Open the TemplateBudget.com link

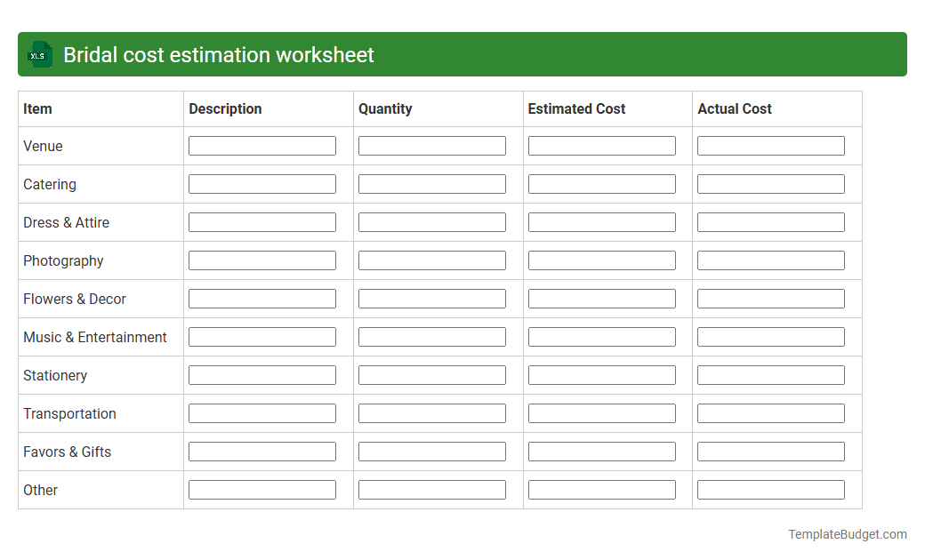[848, 534]
